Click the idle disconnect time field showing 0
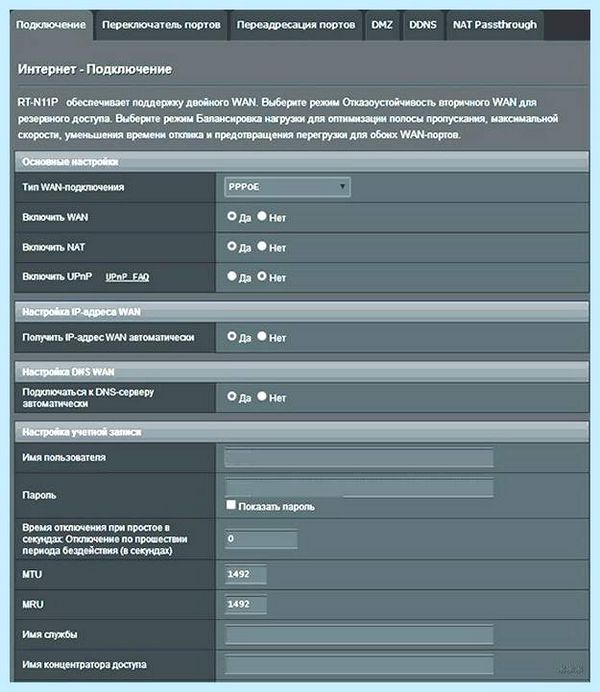This screenshot has width=600, height=692. 261,539
